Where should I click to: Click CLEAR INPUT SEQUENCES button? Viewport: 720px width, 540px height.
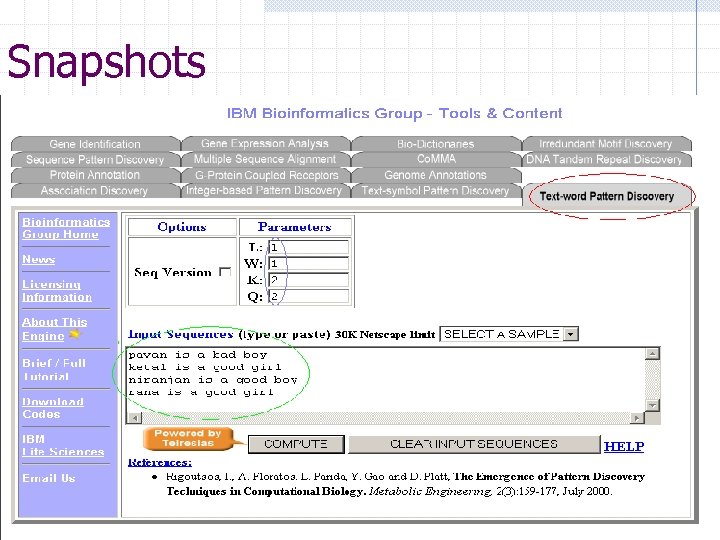pos(474,444)
